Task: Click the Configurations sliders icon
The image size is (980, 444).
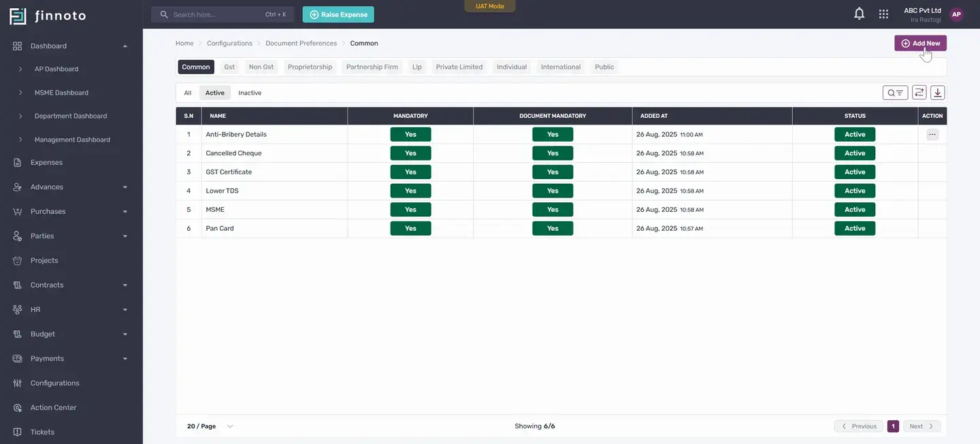Action: point(18,383)
